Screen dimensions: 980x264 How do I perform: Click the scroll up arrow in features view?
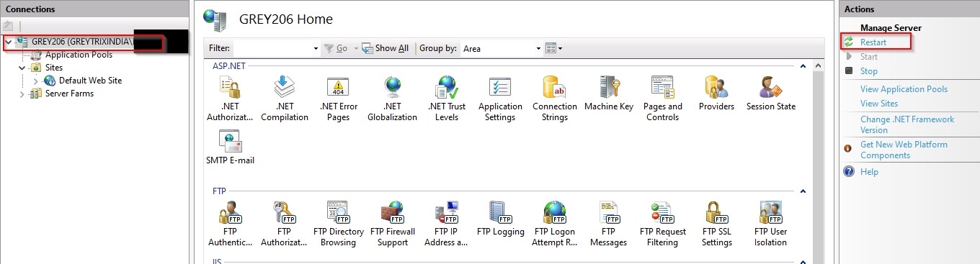(x=818, y=65)
